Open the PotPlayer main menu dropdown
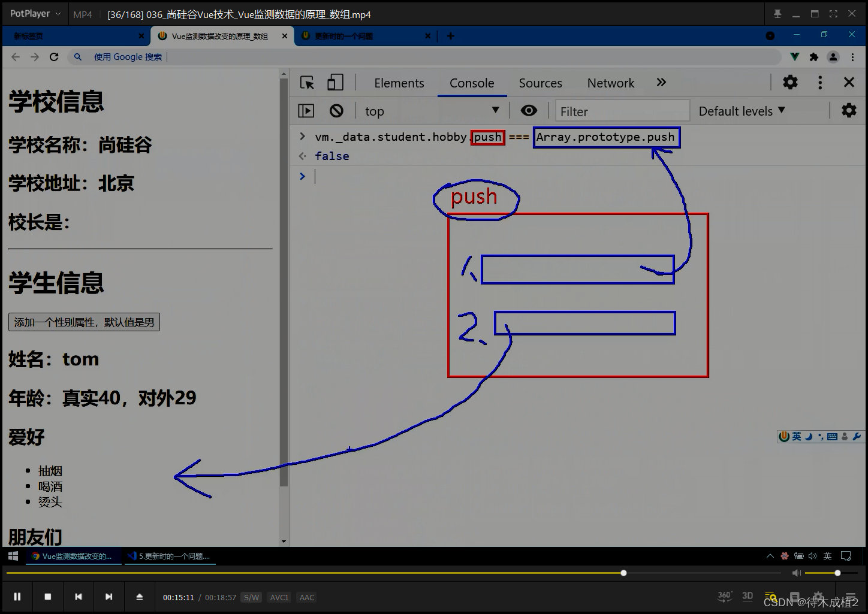868x614 pixels. (x=36, y=14)
